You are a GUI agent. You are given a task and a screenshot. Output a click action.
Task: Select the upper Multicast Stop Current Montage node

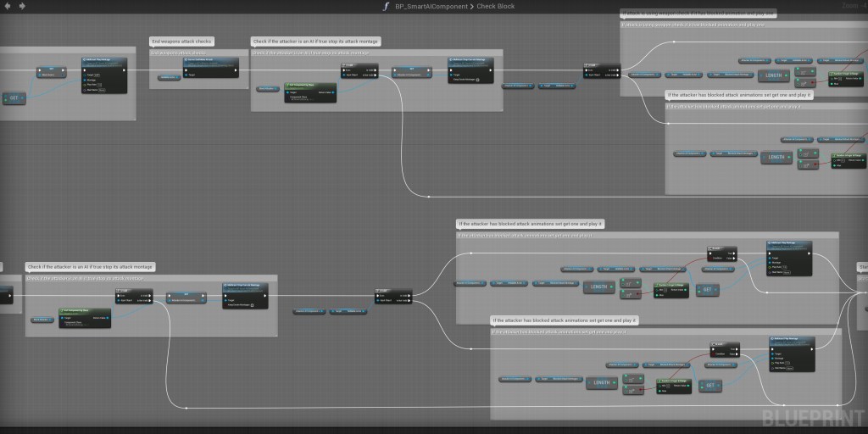click(x=470, y=70)
